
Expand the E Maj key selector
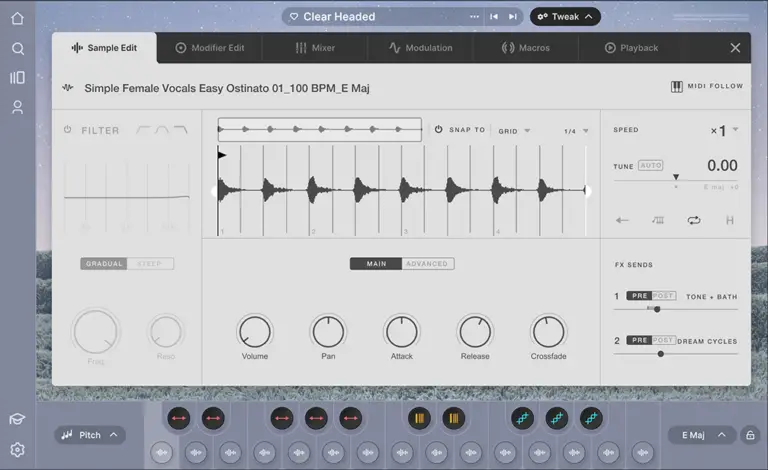[703, 435]
